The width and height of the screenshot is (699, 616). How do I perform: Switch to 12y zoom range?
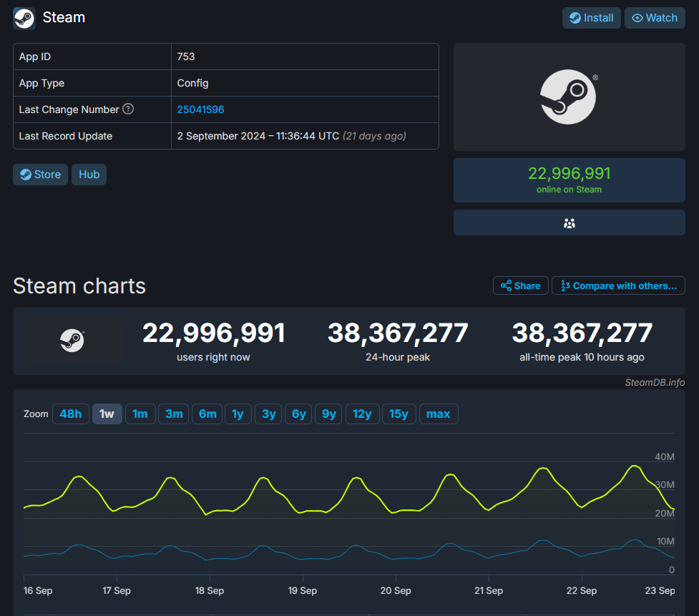pyautogui.click(x=362, y=414)
